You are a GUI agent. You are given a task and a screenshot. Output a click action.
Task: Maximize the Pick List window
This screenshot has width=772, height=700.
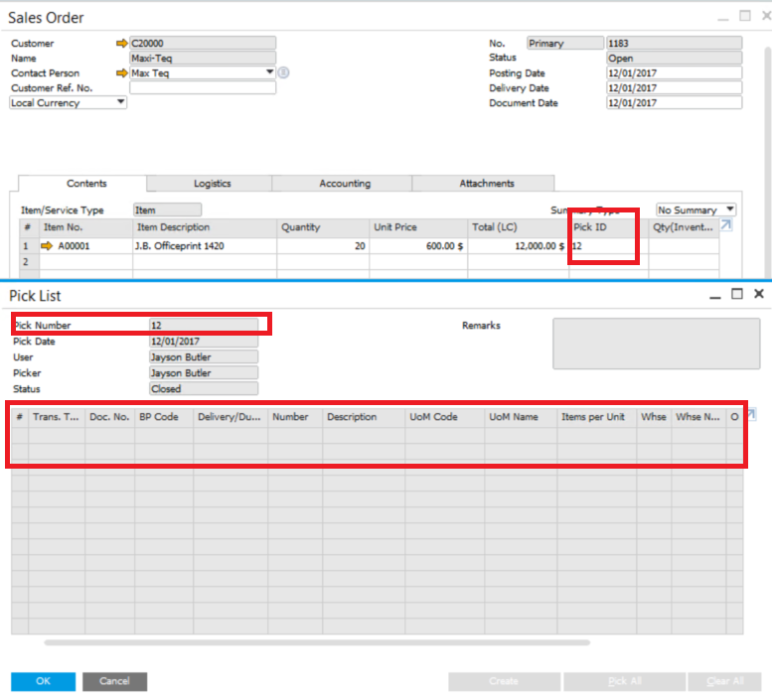[x=737, y=295]
